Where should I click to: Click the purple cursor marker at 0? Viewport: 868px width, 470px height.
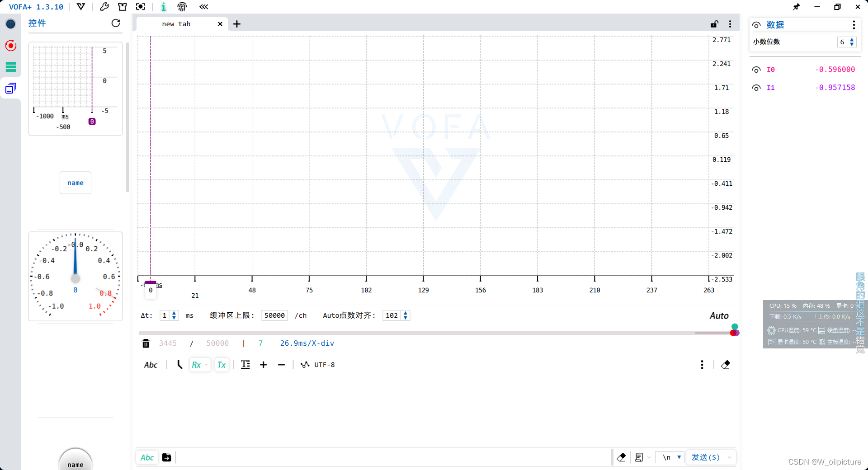[151, 290]
